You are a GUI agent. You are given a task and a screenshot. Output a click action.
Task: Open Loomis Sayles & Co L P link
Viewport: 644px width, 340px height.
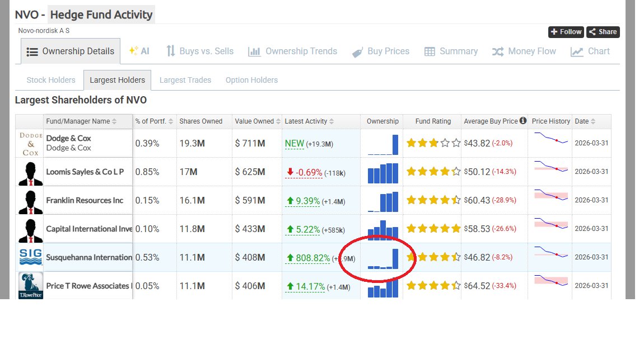coord(85,172)
